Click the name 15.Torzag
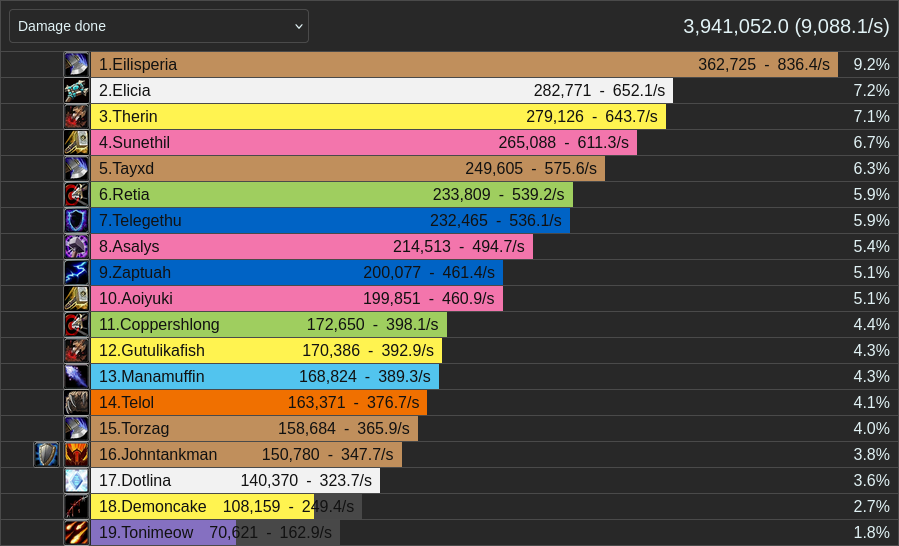This screenshot has height=546, width=899. pyautogui.click(x=134, y=428)
